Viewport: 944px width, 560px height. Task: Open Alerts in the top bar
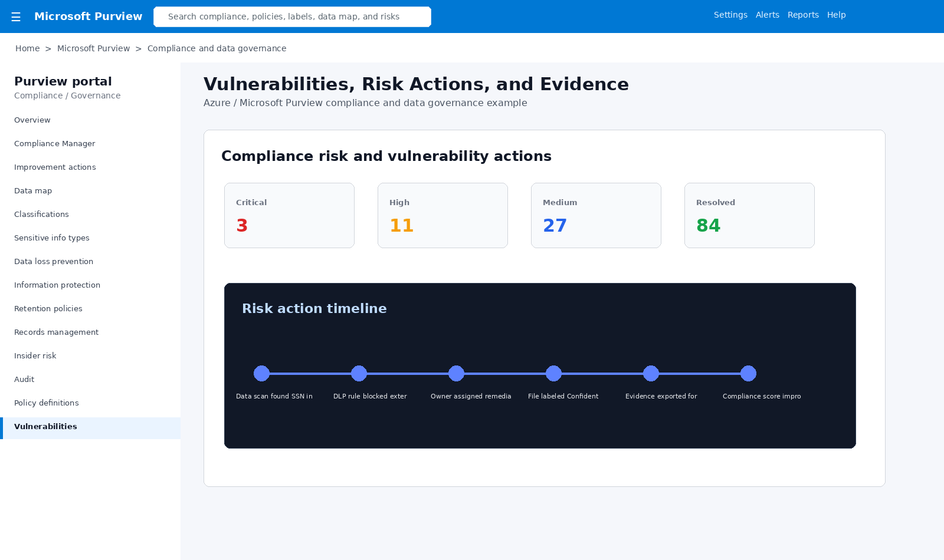click(x=767, y=15)
